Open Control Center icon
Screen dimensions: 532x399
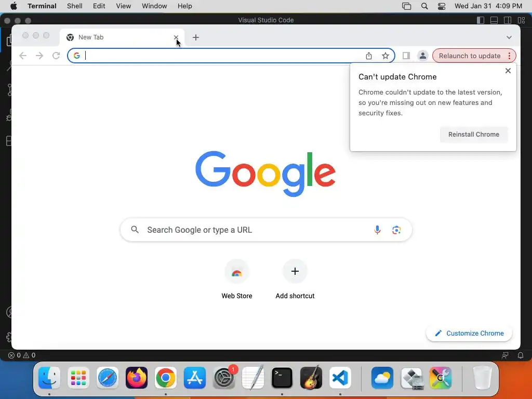click(x=442, y=6)
